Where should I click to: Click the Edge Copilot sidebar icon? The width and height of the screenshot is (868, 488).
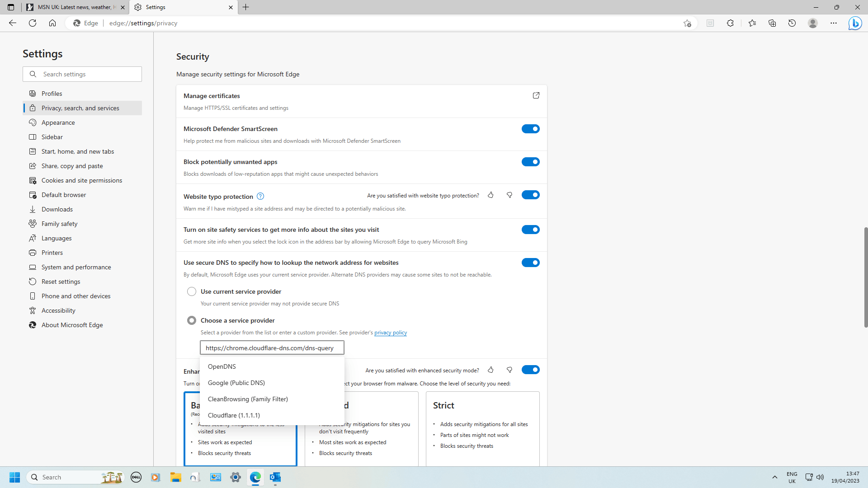(x=855, y=23)
